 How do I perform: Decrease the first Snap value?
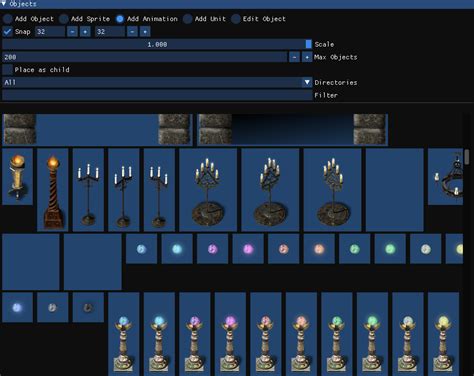[72, 32]
